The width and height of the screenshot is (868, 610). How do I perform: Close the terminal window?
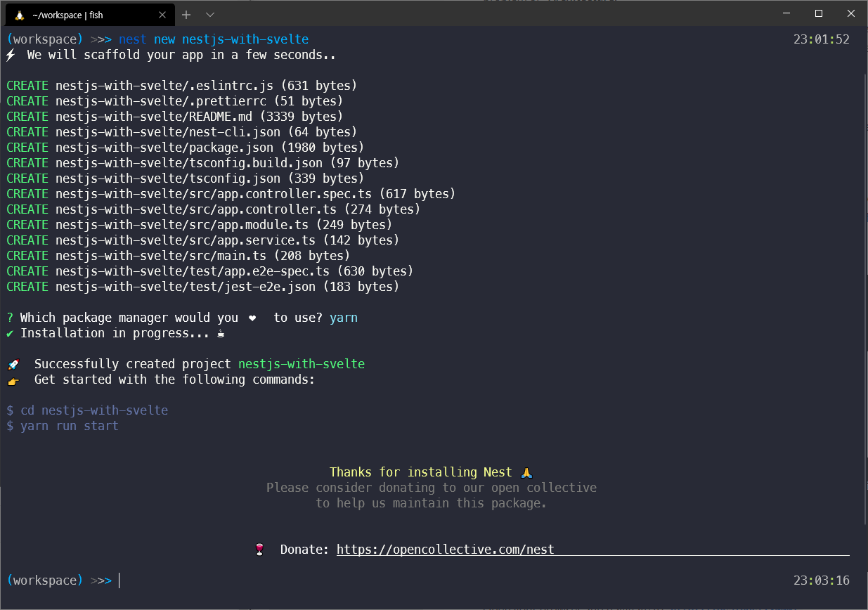[x=851, y=13]
